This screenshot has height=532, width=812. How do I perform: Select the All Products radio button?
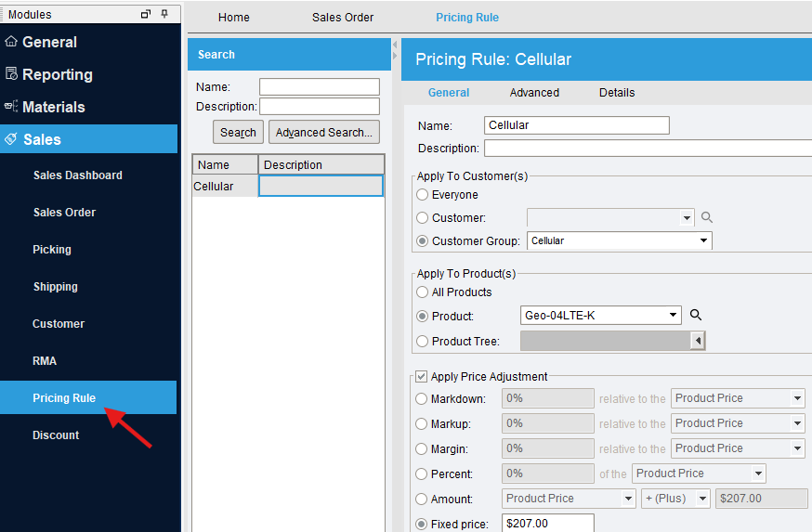423,292
